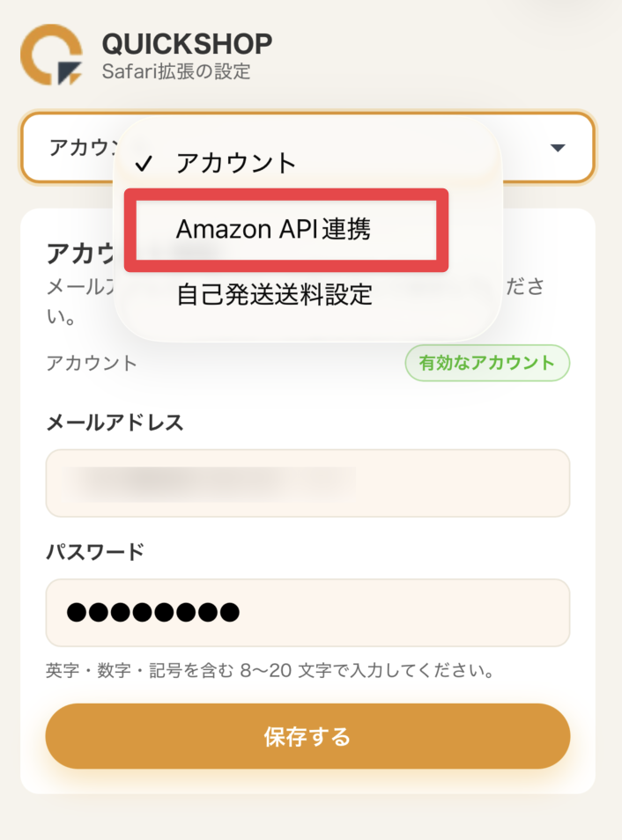The image size is (622, 840).
Task: Click the メールアドレス field label
Action: pos(115,423)
